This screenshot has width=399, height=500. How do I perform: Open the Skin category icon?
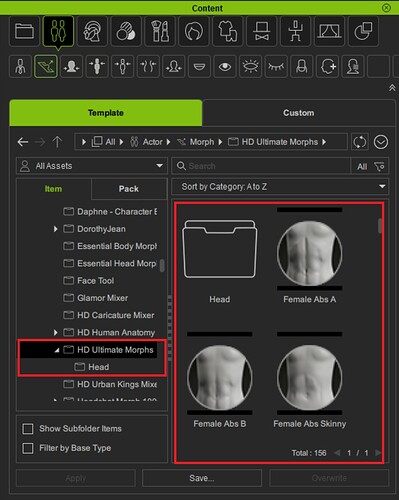tap(92, 31)
